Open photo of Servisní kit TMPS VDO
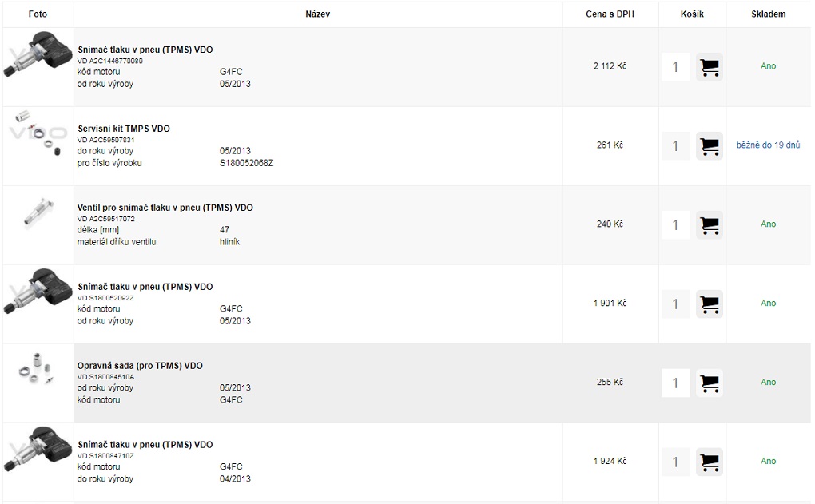Screen dimensions: 815x504 click(38, 133)
